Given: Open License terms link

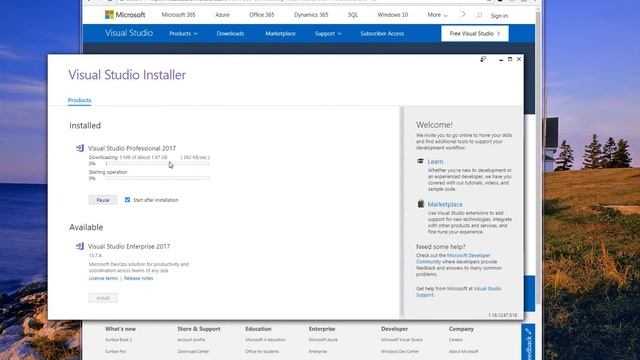Looking at the screenshot, I should 103,278.
